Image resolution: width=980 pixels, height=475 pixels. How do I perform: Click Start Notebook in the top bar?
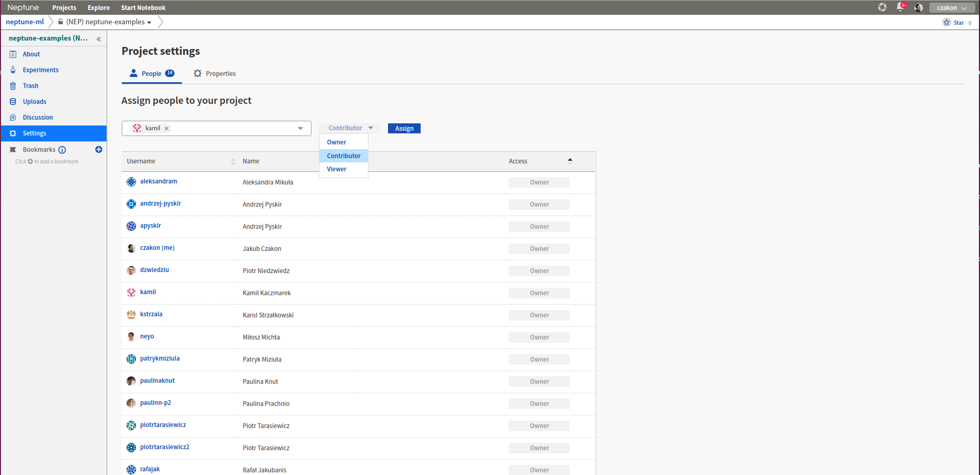pyautogui.click(x=143, y=8)
